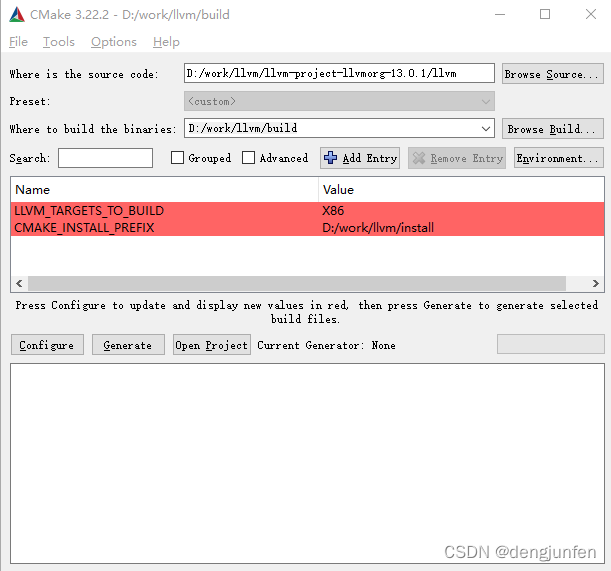Expand the build binaries path dropdown
This screenshot has width=611, height=571.
[x=486, y=129]
